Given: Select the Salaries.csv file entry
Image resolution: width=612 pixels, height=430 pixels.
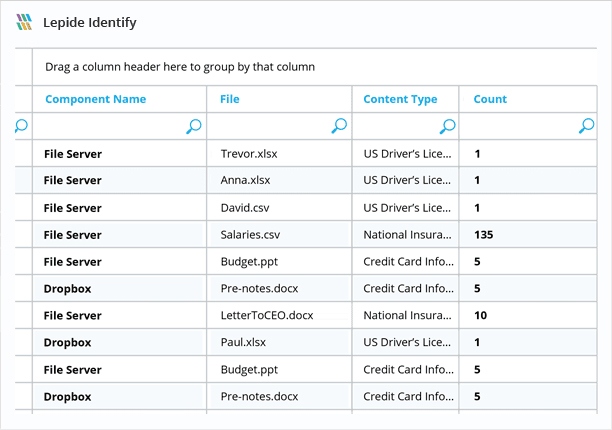Looking at the screenshot, I should 252,235.
